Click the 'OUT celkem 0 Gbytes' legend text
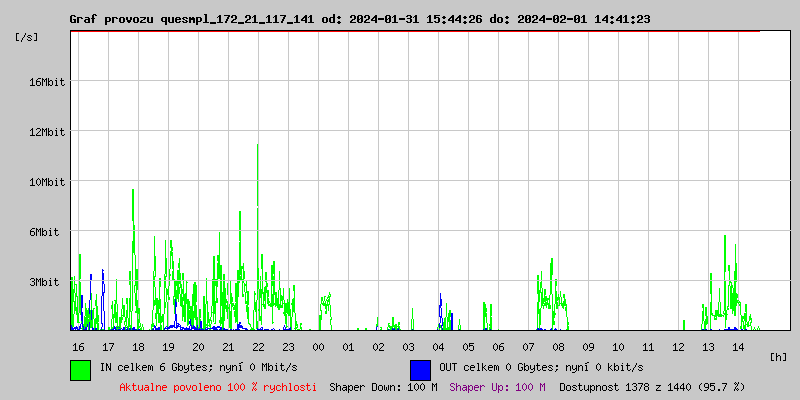Viewport: 800px width, 400px height. click(541, 368)
